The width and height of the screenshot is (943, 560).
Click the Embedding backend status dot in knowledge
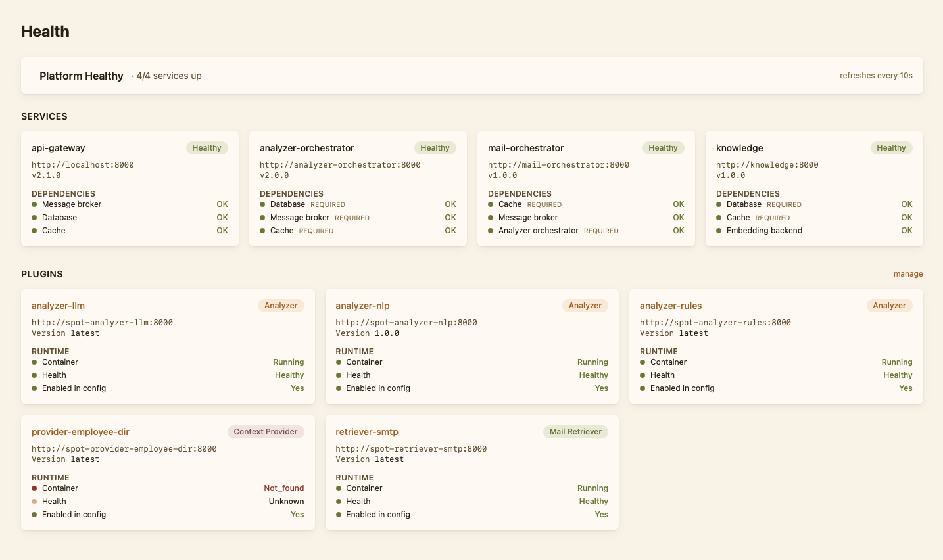point(719,231)
